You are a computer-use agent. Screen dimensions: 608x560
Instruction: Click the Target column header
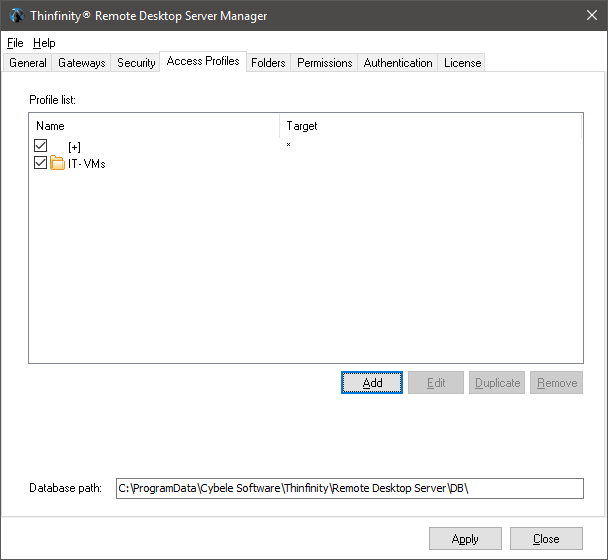point(430,126)
